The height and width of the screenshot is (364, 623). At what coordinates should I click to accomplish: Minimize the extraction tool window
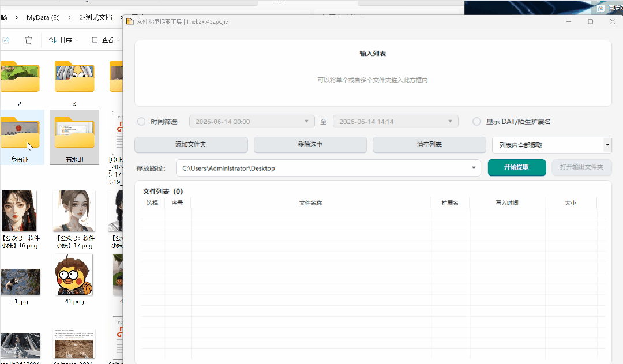[x=569, y=21]
